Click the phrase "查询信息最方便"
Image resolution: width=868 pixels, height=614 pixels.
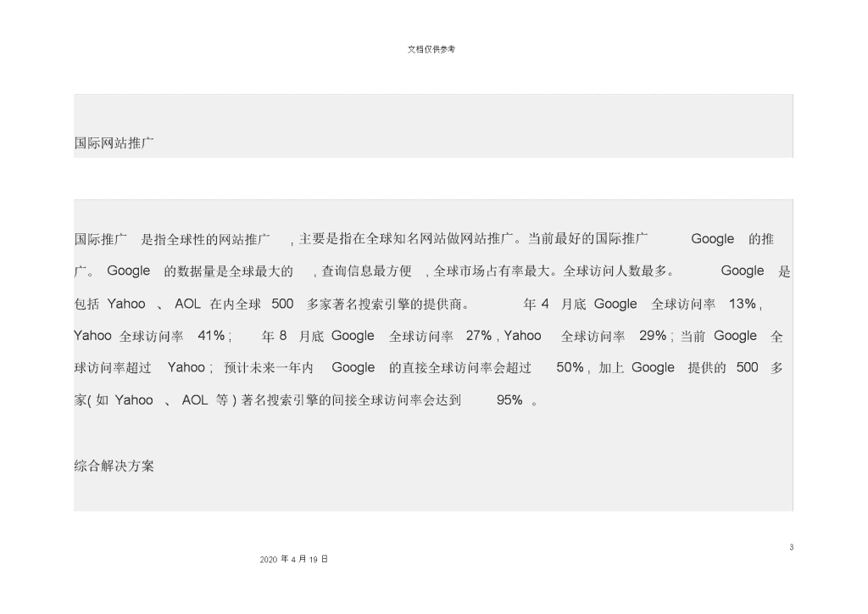366,271
